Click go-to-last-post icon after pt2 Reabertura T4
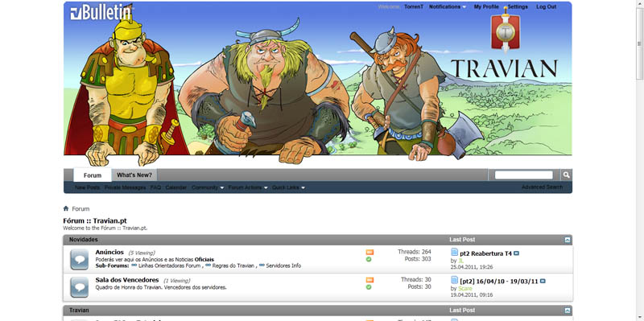 (516, 253)
